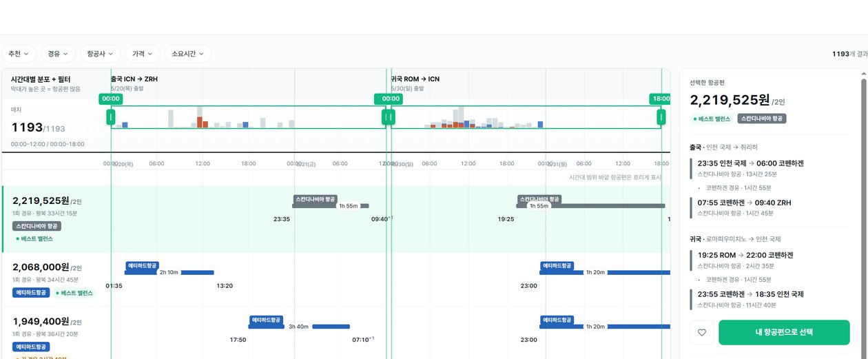
Task: Click 스칸디나비아 항공 label on 19:25 return bar
Action: [x=539, y=199]
